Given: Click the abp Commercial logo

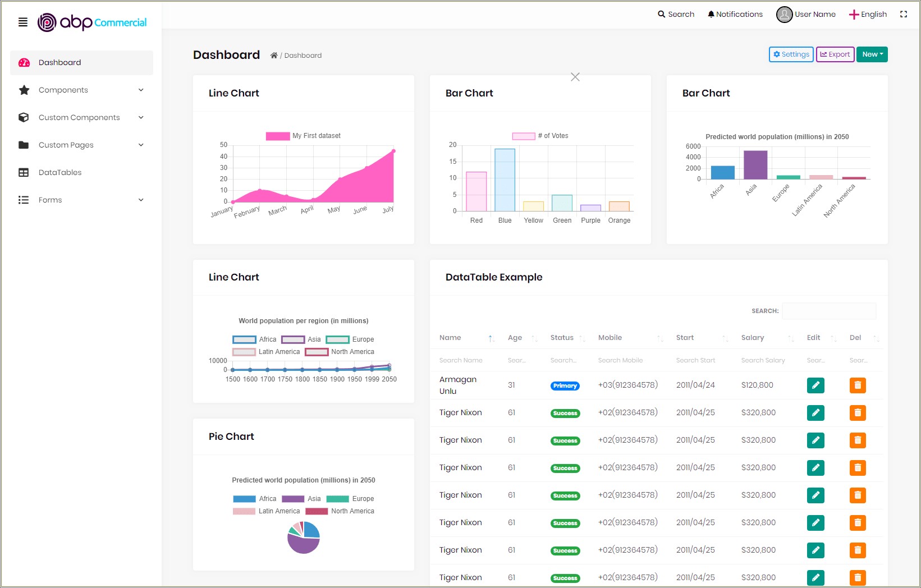Looking at the screenshot, I should tap(92, 22).
